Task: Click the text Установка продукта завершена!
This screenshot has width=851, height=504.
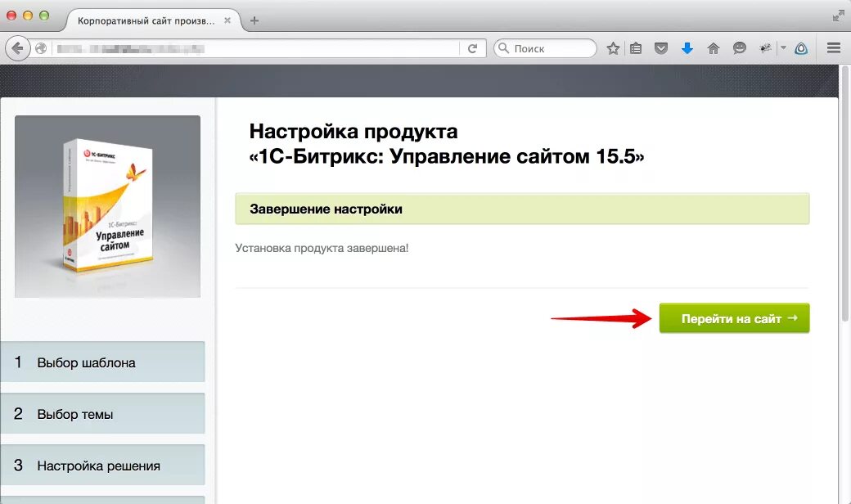Action: (x=322, y=248)
